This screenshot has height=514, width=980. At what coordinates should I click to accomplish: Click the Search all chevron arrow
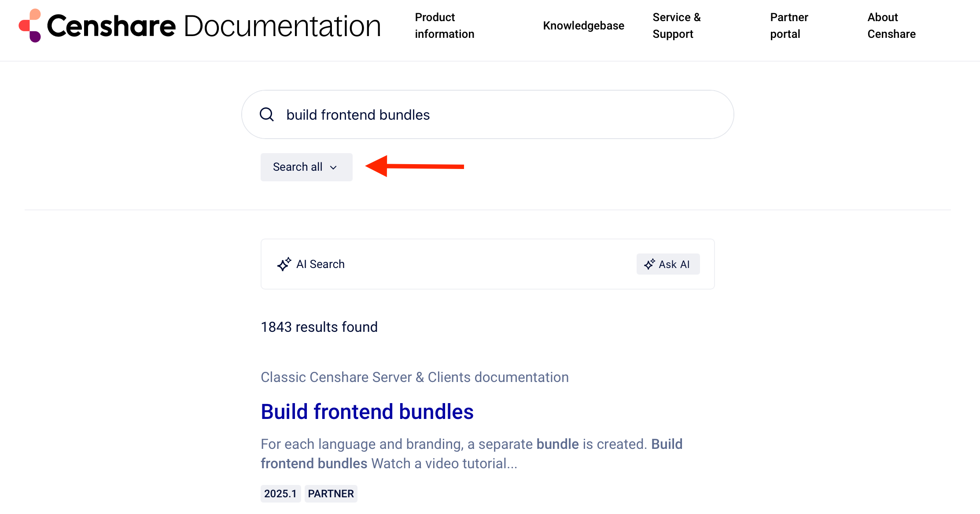pos(333,167)
